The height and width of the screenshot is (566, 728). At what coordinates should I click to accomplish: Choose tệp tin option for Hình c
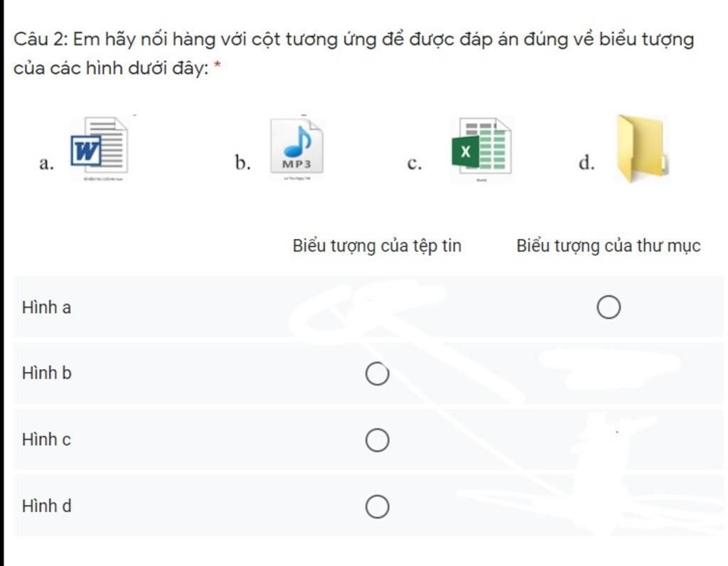click(x=378, y=441)
